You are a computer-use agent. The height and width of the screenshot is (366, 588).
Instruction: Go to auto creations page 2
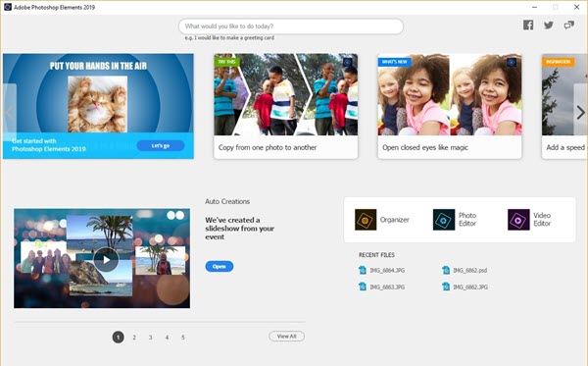tap(134, 338)
